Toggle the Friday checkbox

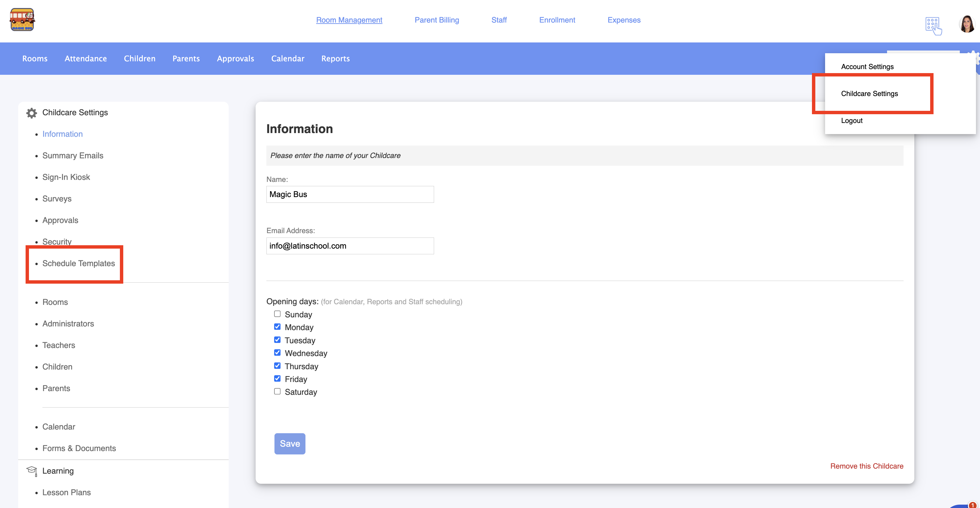[x=277, y=379]
